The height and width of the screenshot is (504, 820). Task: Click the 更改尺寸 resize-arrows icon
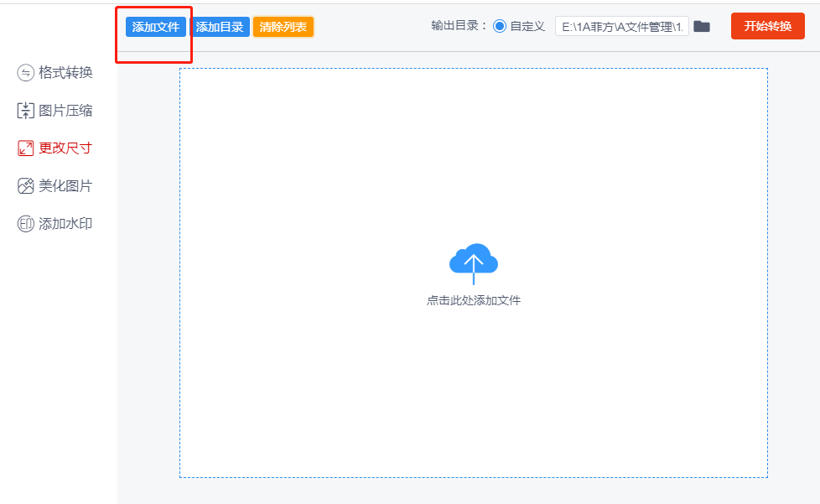(26, 148)
